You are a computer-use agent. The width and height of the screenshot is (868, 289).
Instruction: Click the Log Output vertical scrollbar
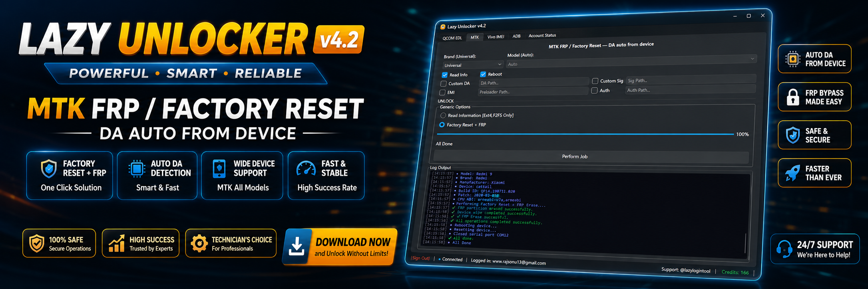[746, 243]
